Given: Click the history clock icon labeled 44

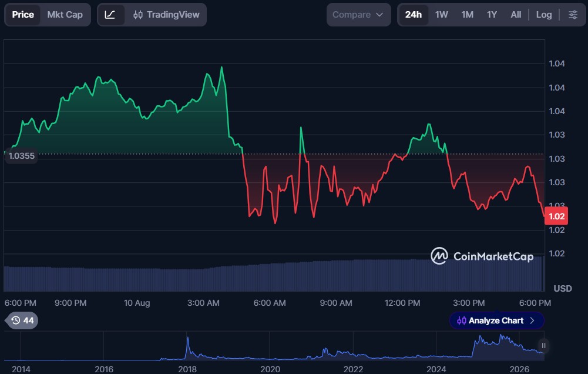Looking at the screenshot, I should coord(22,320).
